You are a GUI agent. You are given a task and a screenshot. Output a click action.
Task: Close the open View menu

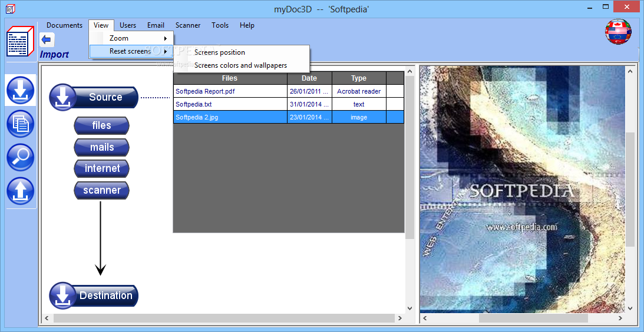(101, 25)
